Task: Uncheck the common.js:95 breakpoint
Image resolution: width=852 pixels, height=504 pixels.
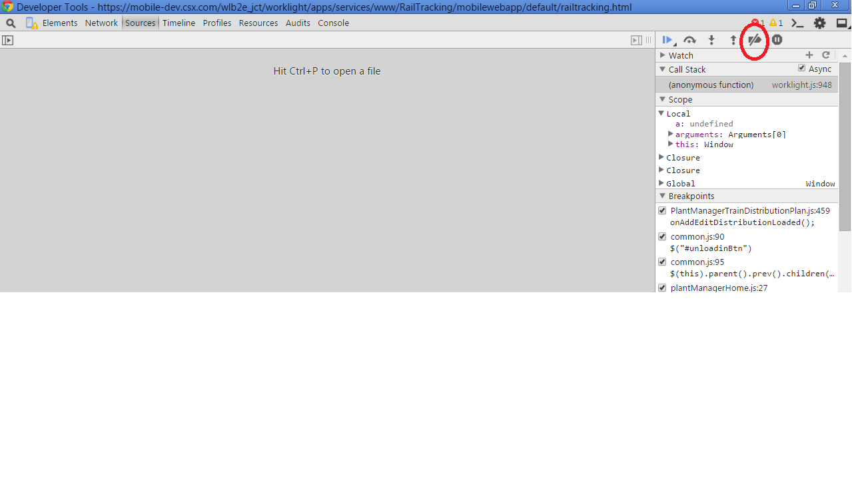Action: [662, 262]
